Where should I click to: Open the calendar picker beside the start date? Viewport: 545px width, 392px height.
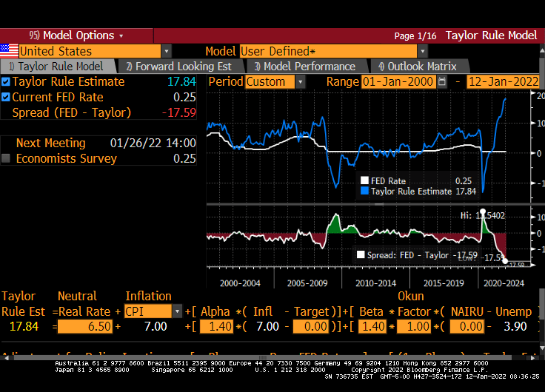tap(442, 82)
